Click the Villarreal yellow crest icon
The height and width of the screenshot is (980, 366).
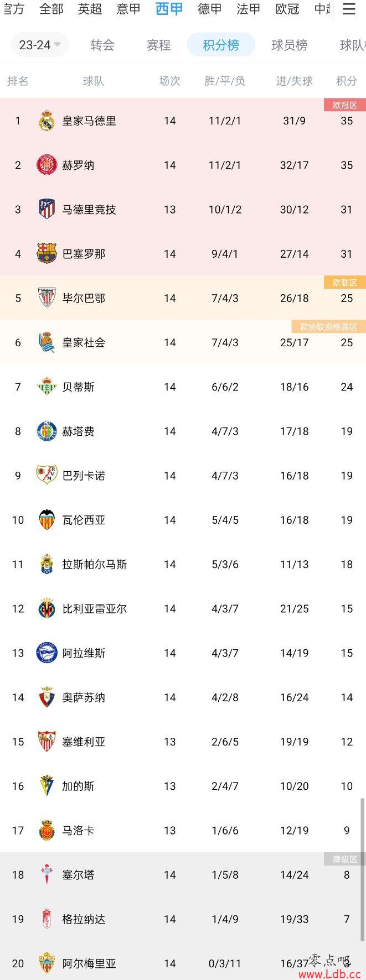click(47, 608)
